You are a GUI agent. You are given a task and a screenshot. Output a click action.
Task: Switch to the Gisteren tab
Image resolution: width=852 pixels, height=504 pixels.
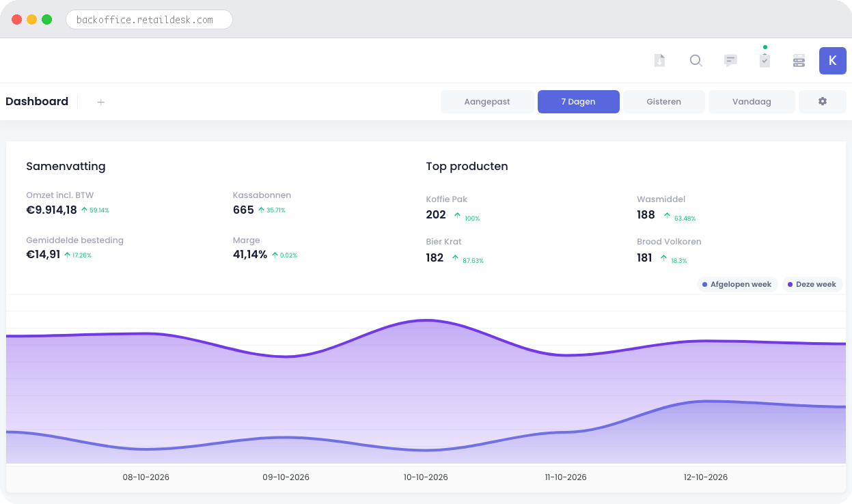(x=663, y=102)
